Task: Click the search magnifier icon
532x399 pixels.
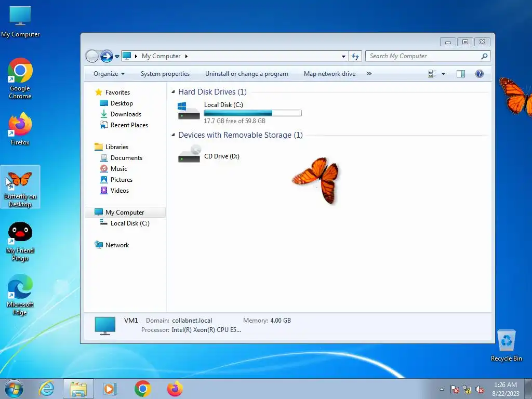Action: [484, 56]
